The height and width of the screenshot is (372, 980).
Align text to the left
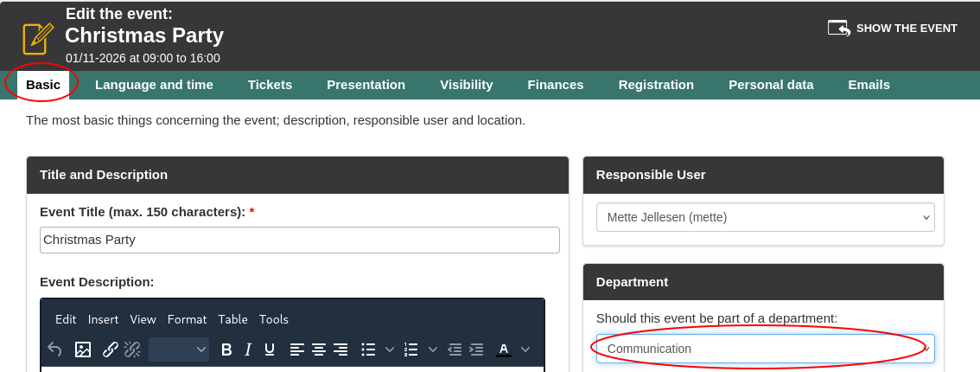click(297, 350)
